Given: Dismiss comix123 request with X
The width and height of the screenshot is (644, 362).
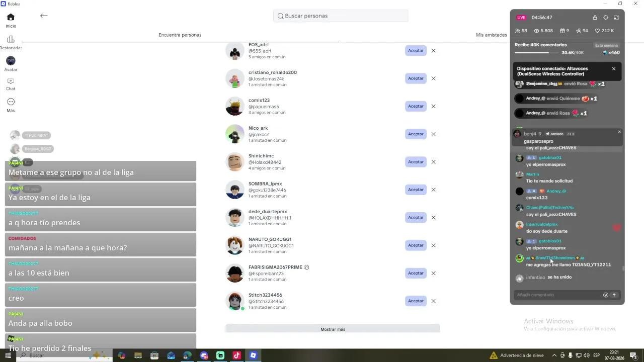Looking at the screenshot, I should point(433,106).
